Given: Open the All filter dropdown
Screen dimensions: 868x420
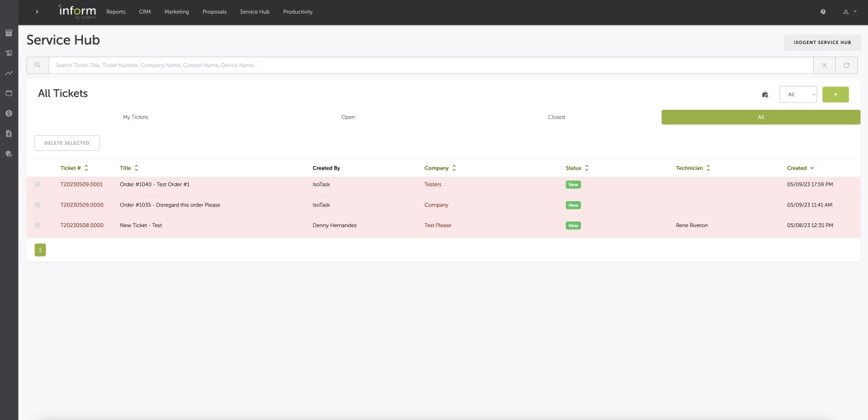Looking at the screenshot, I should pos(798,95).
